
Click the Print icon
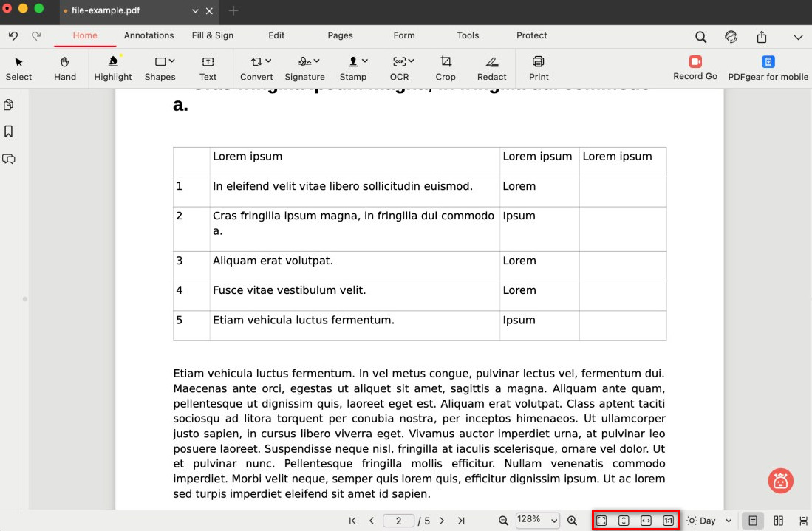point(539,67)
